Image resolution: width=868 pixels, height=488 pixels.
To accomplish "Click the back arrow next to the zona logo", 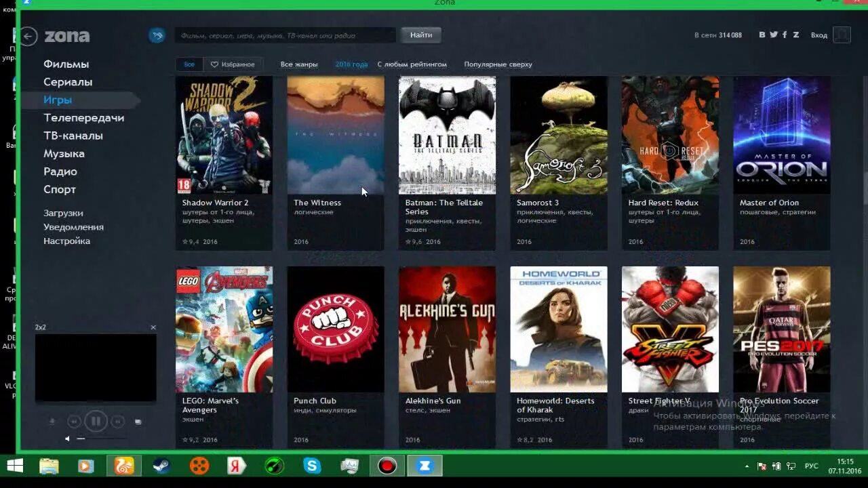I will pos(28,36).
